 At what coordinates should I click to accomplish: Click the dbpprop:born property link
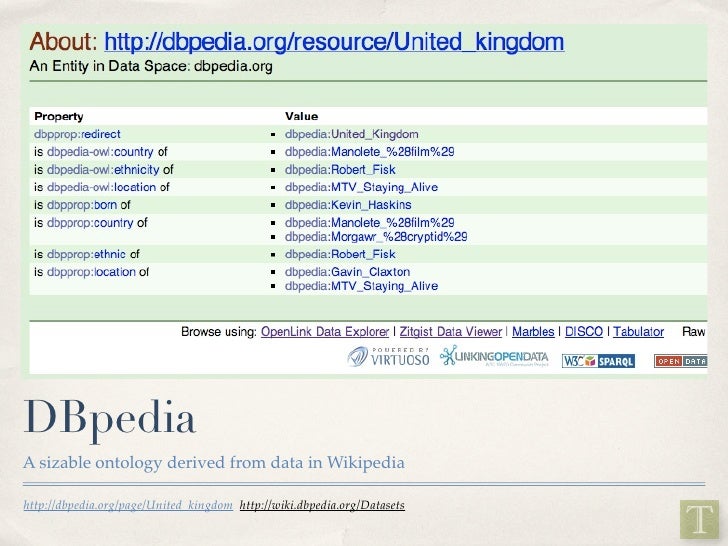[x=82, y=205]
